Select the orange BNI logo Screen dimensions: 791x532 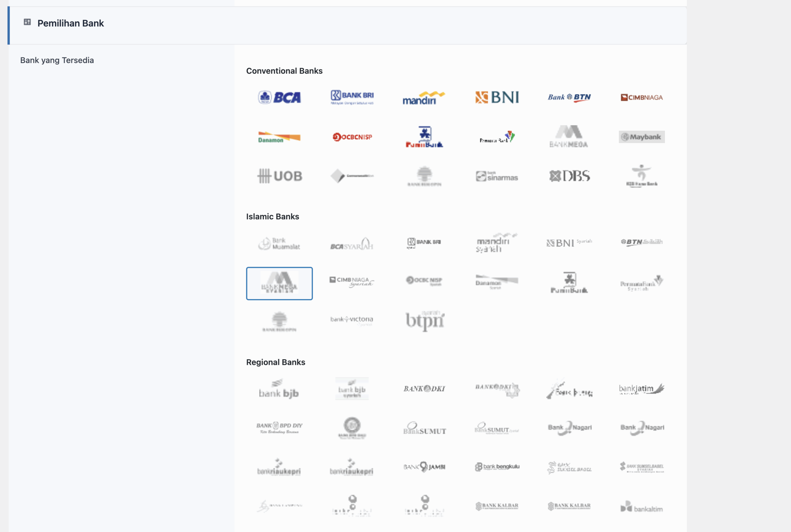point(497,97)
